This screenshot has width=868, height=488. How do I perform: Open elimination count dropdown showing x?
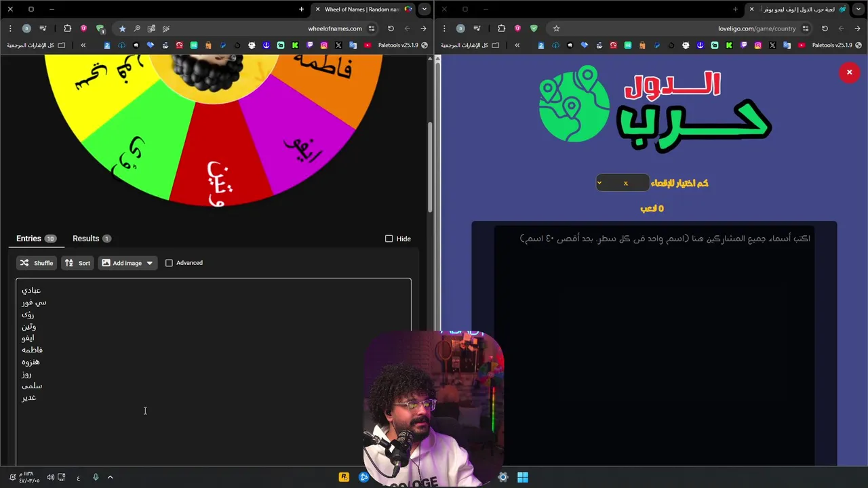623,183
